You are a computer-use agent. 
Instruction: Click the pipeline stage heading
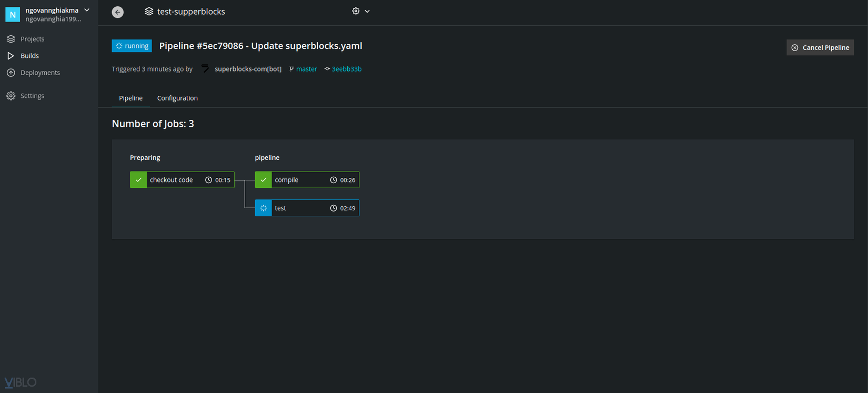click(x=267, y=157)
